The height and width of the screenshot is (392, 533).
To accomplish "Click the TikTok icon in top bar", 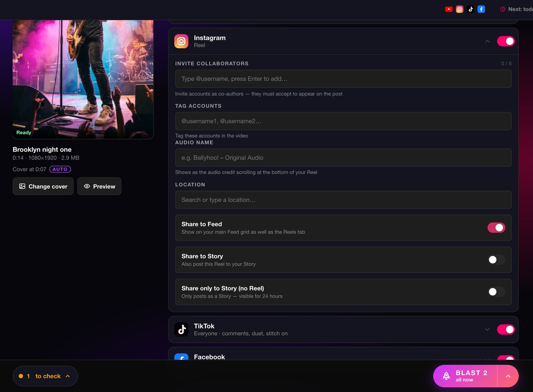I will click(x=470, y=9).
